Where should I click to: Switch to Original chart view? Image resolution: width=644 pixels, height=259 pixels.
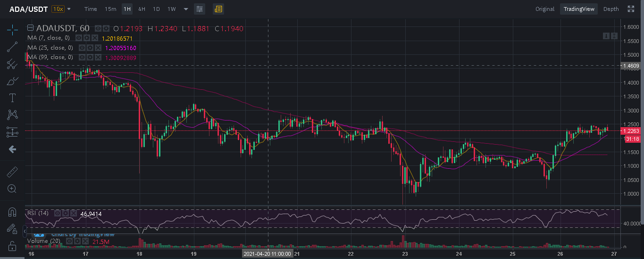tap(545, 9)
